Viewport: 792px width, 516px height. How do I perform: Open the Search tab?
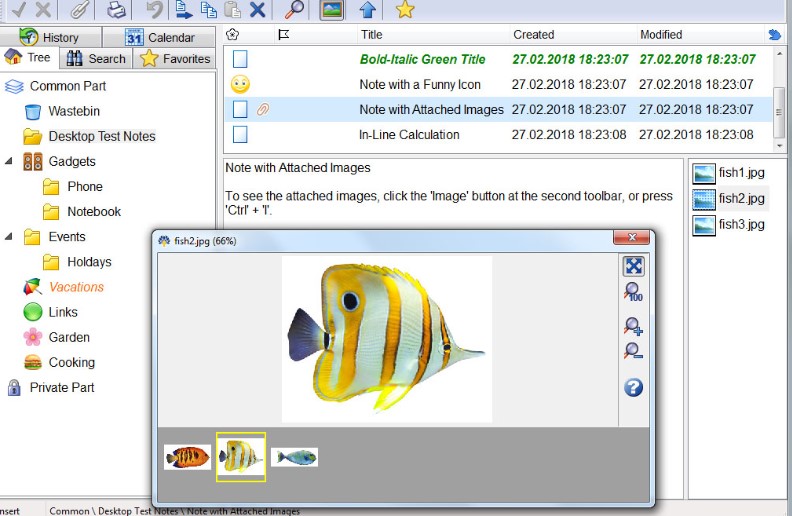click(96, 58)
